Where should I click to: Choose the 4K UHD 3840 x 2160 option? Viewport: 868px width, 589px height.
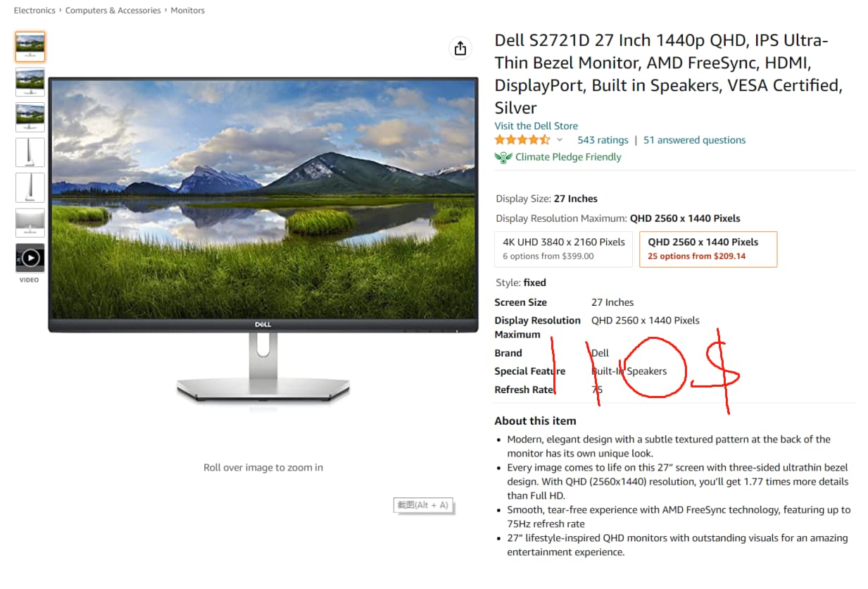click(x=563, y=249)
